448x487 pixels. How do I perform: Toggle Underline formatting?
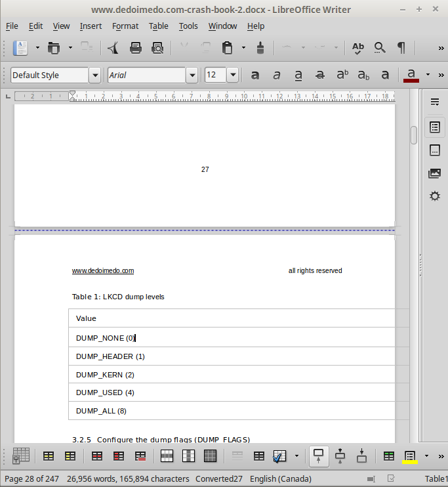pyautogui.click(x=298, y=75)
